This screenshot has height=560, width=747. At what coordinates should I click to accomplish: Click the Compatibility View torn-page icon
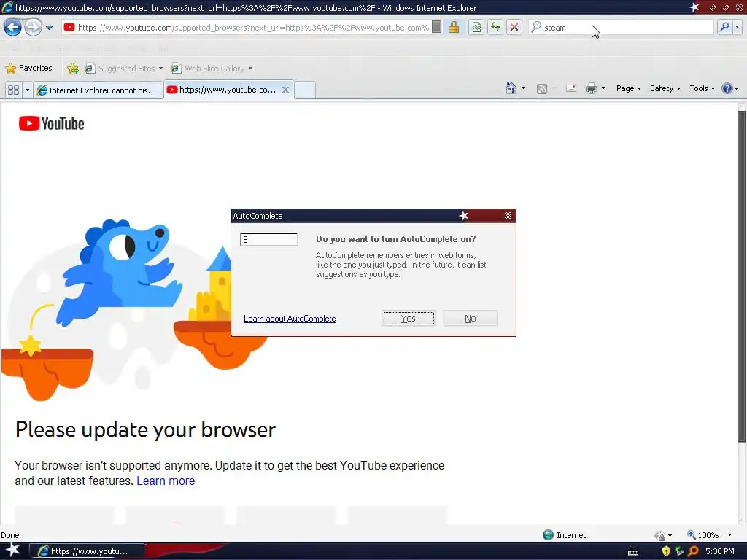pos(476,27)
